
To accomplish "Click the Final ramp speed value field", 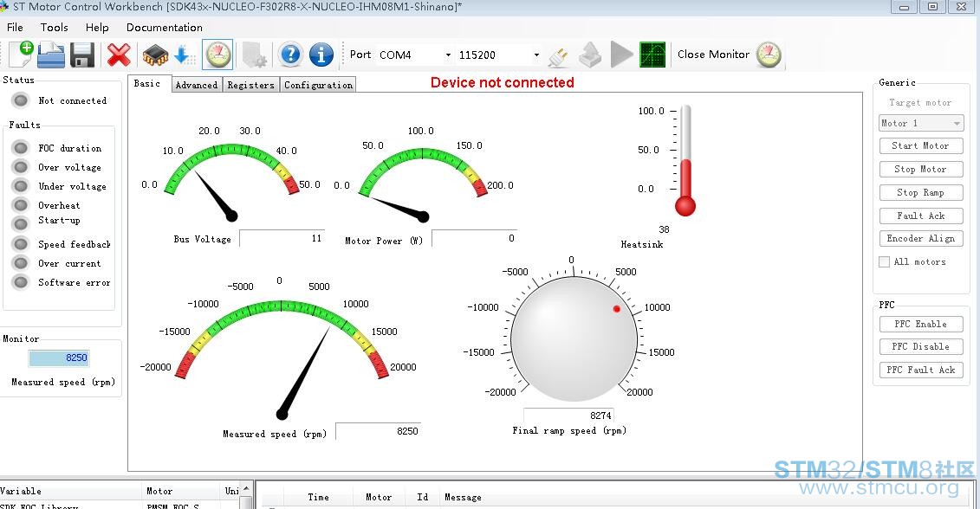I will click(568, 416).
